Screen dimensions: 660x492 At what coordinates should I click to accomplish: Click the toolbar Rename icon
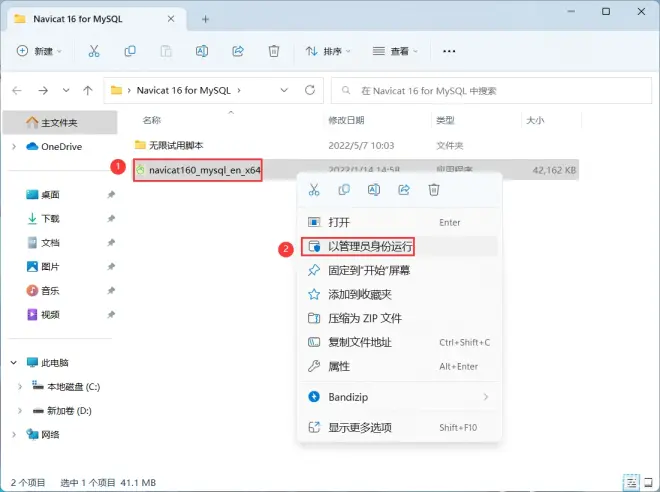tap(202, 51)
